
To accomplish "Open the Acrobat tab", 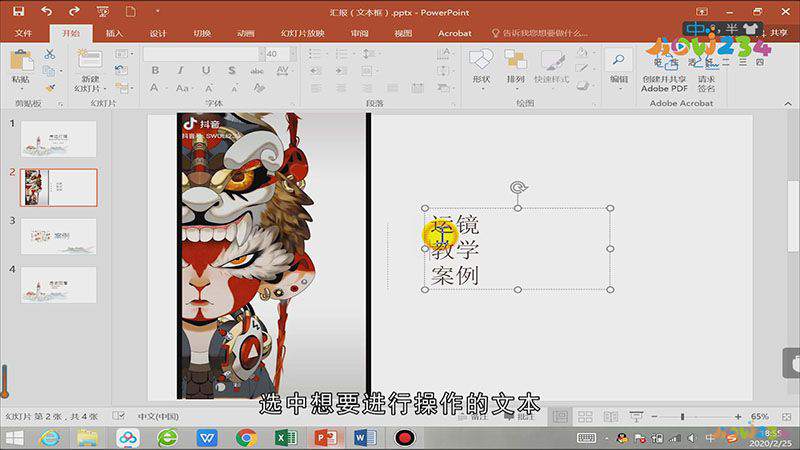I will [455, 33].
